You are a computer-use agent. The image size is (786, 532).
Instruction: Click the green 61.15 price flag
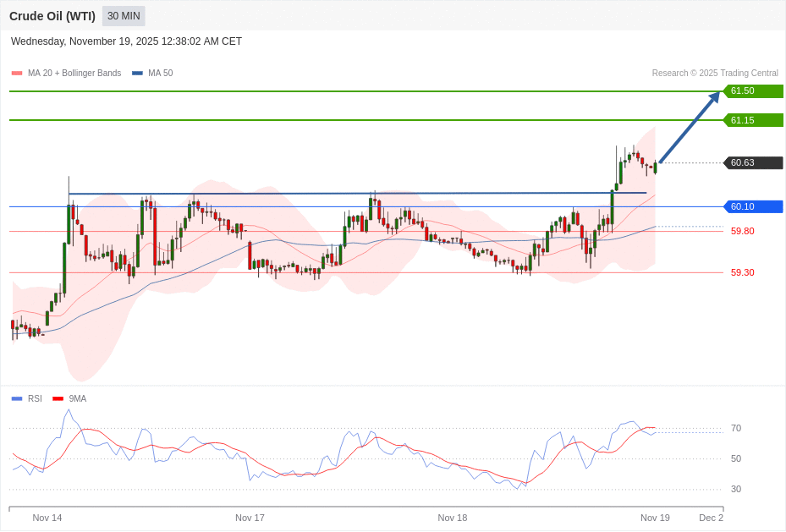pos(752,120)
